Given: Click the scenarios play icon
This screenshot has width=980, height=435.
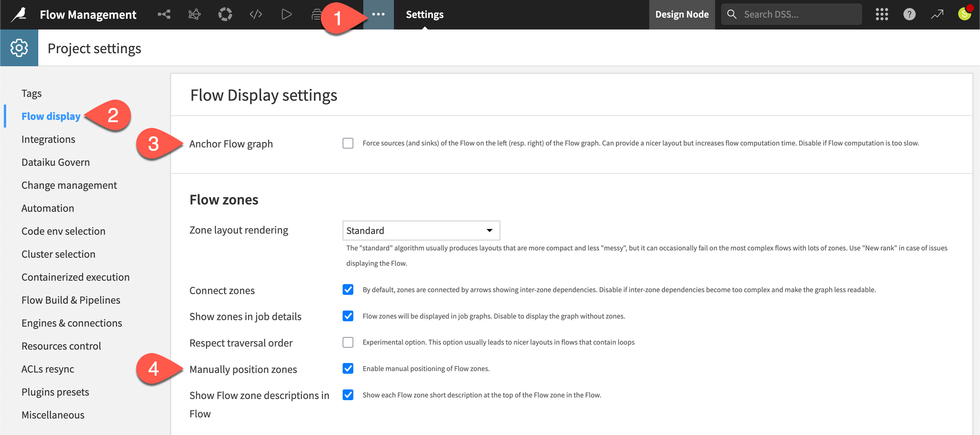Looking at the screenshot, I should (286, 15).
